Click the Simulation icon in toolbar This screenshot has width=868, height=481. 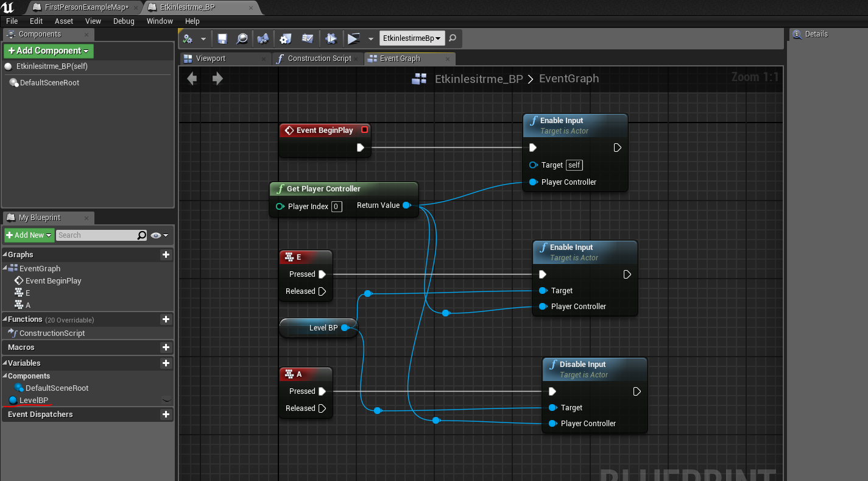coord(331,38)
